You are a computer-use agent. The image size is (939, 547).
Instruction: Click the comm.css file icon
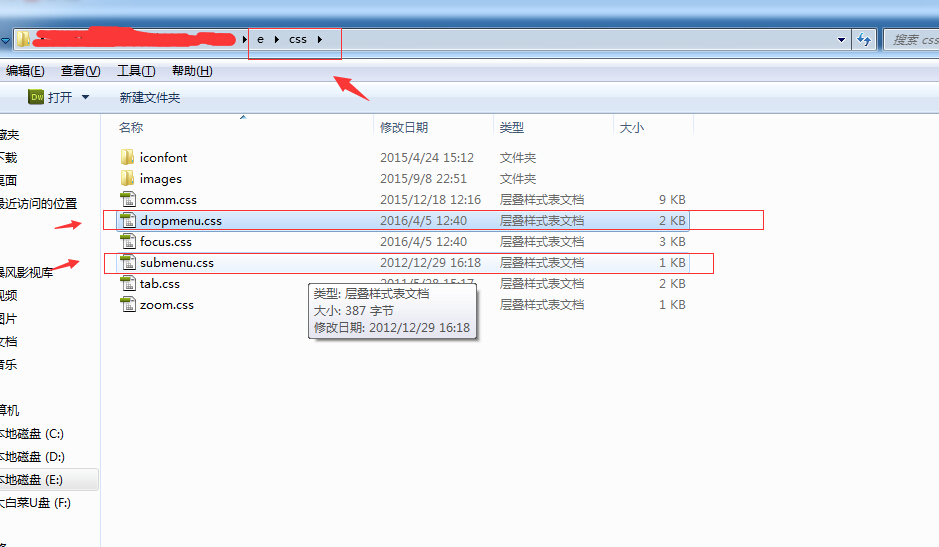(x=127, y=200)
